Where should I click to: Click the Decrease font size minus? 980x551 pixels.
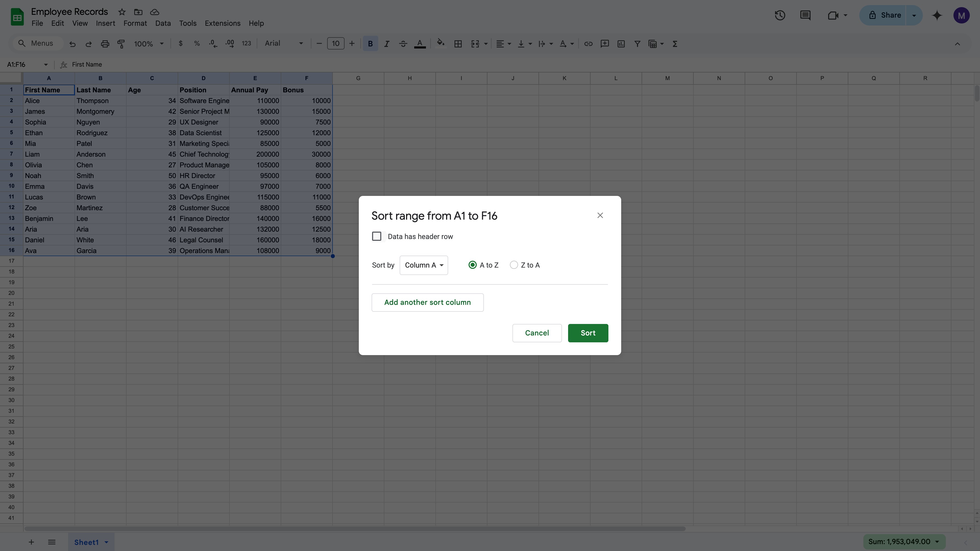319,43
